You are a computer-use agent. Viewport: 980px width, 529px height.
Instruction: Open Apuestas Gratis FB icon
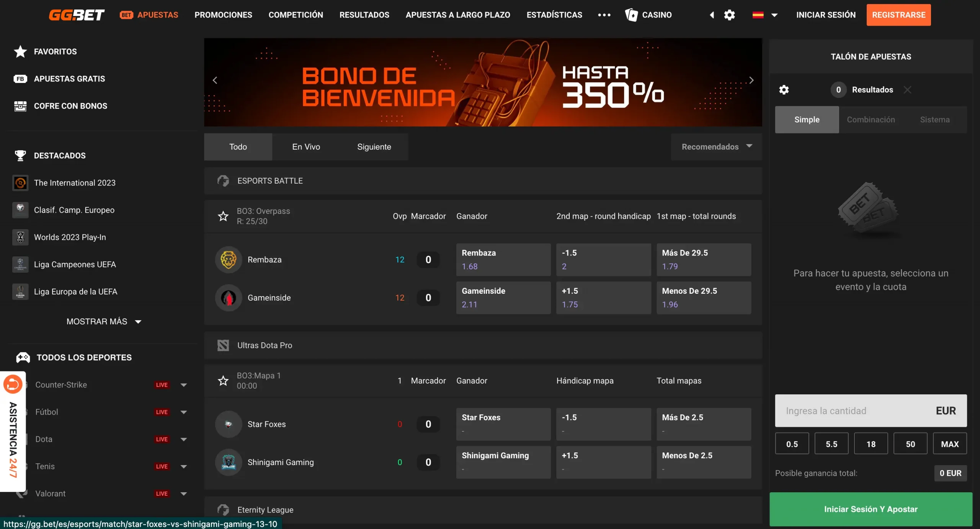click(20, 79)
